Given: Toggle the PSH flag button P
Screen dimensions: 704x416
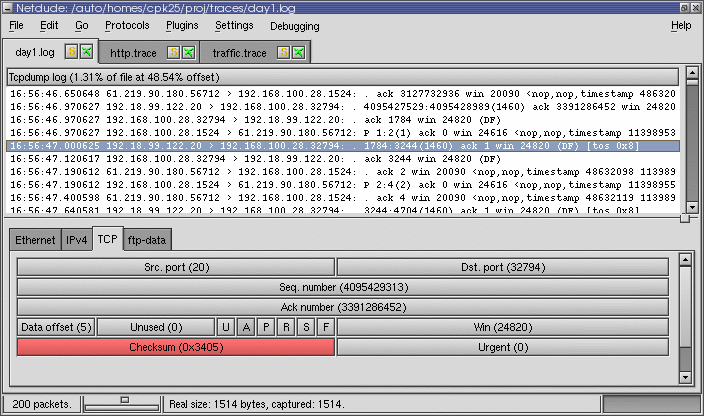Looking at the screenshot, I should 266,327.
